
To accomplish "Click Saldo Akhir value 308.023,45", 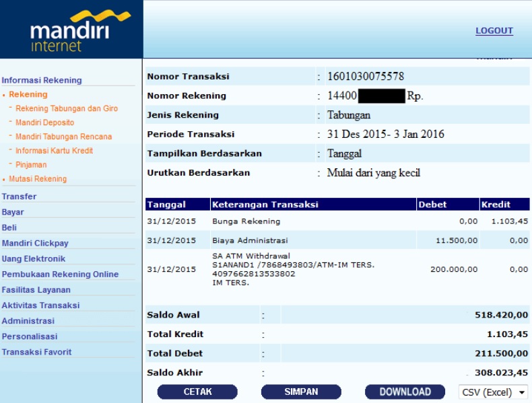I will pos(502,373).
